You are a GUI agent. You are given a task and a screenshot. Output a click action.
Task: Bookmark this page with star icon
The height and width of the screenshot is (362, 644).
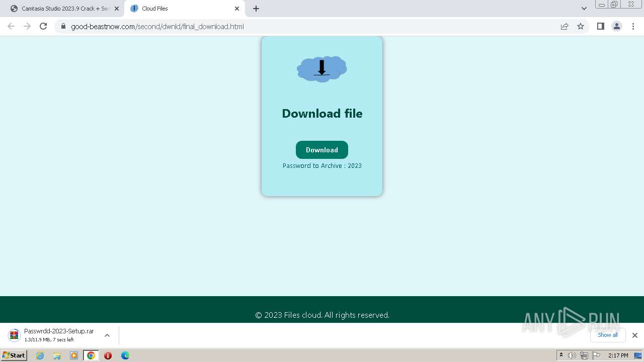[x=581, y=26]
